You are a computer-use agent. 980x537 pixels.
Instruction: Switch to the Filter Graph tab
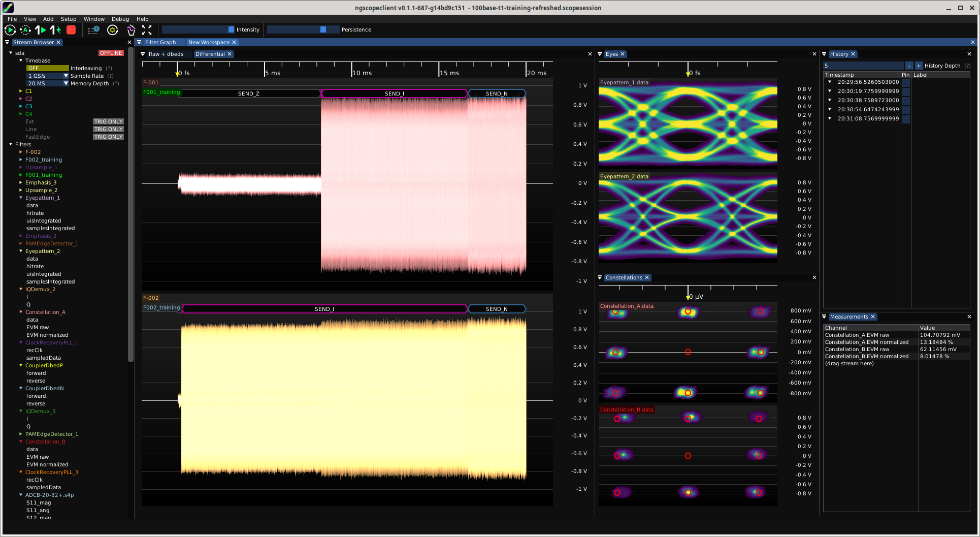click(160, 42)
